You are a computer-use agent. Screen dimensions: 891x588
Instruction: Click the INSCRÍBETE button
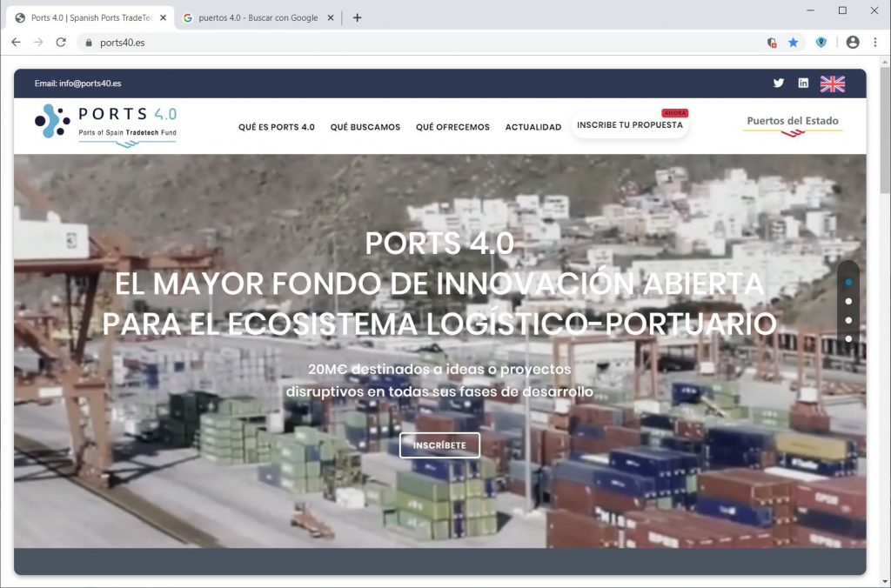point(439,445)
